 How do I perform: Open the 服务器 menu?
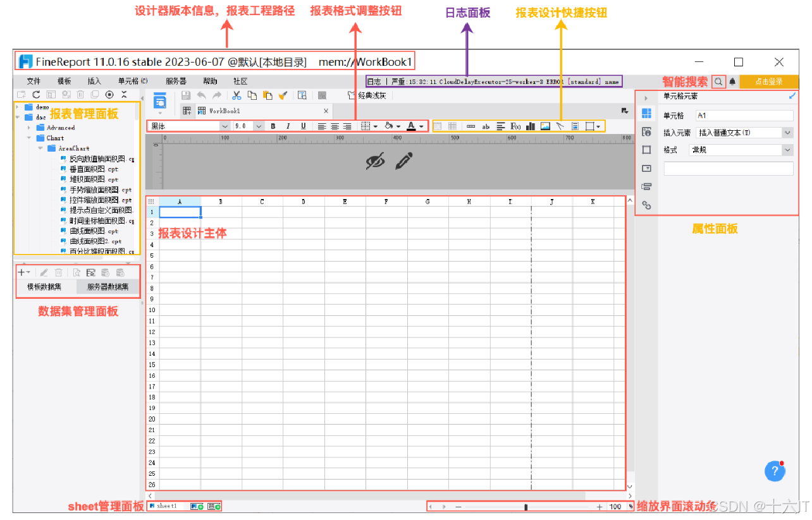[176, 82]
